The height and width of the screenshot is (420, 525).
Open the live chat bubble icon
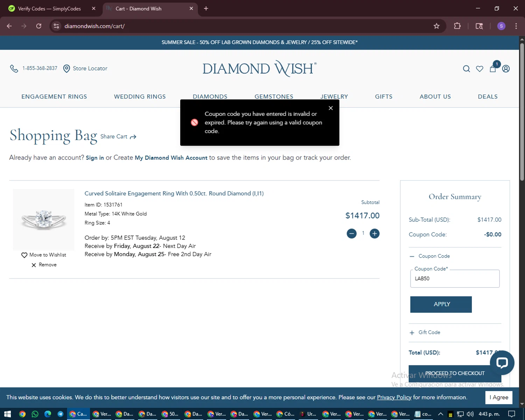coord(502,363)
